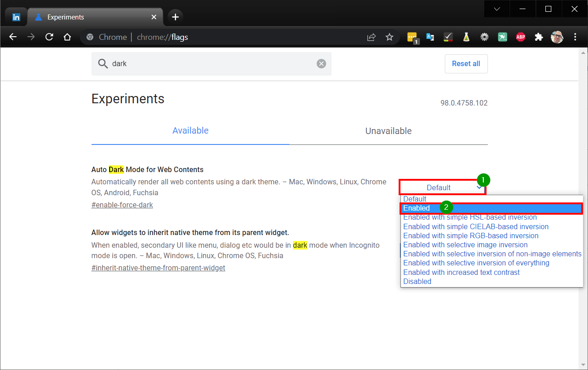The height and width of the screenshot is (370, 588).
Task: Select Enabled with simple RGB-based inversion
Action: [492, 235]
